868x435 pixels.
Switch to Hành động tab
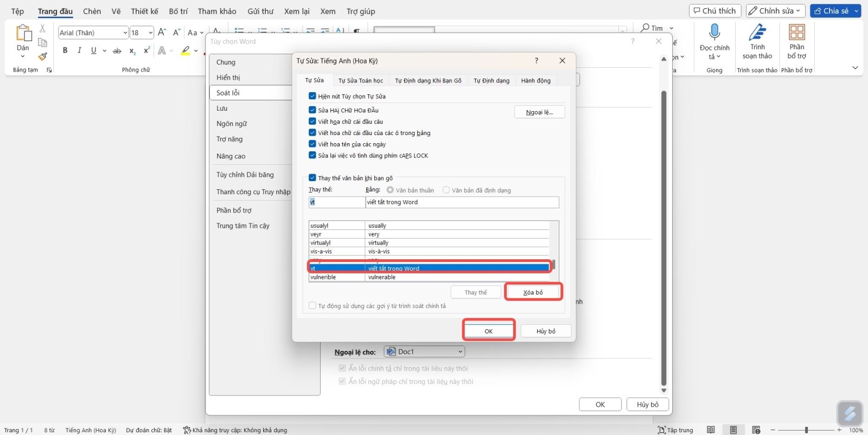(536, 81)
